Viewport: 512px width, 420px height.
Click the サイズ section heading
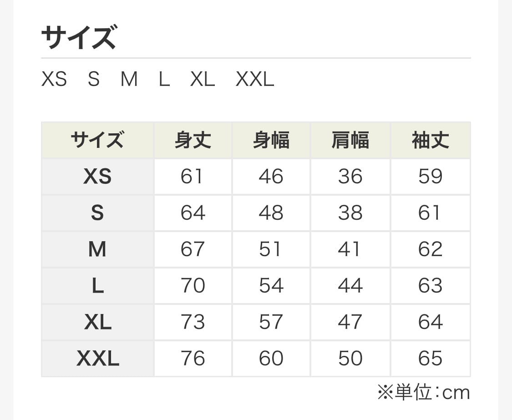click(x=79, y=38)
